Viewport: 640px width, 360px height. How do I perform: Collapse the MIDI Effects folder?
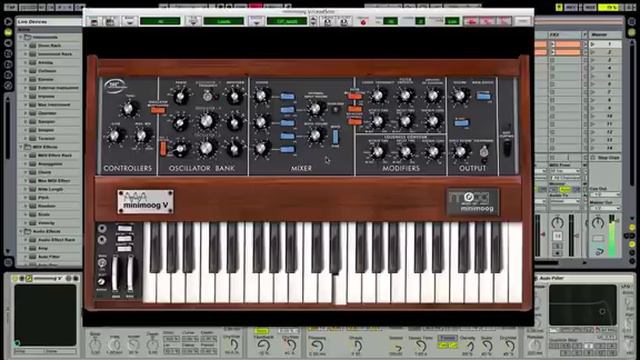pyautogui.click(x=21, y=147)
